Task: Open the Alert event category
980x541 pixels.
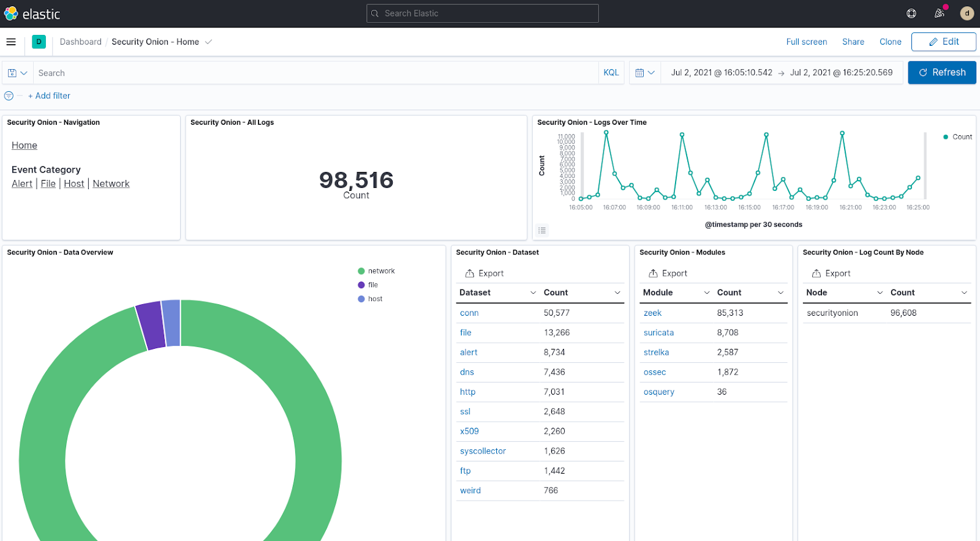Action: tap(22, 184)
